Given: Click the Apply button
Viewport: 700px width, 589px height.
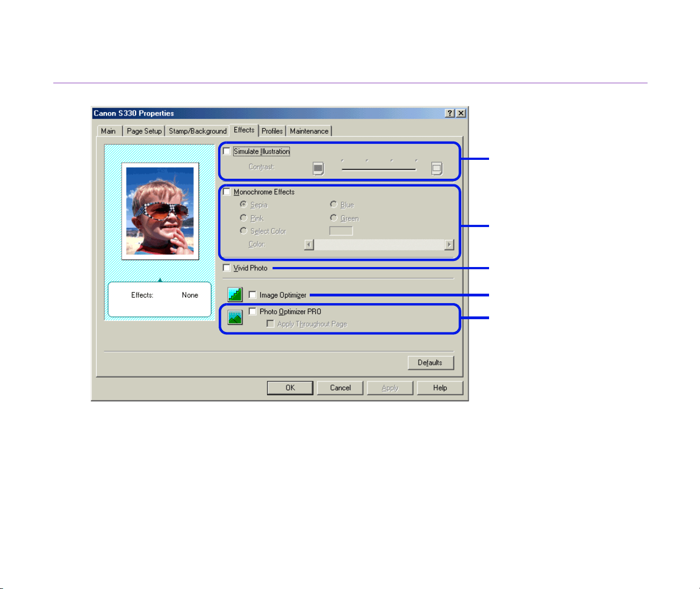Looking at the screenshot, I should click(x=390, y=387).
